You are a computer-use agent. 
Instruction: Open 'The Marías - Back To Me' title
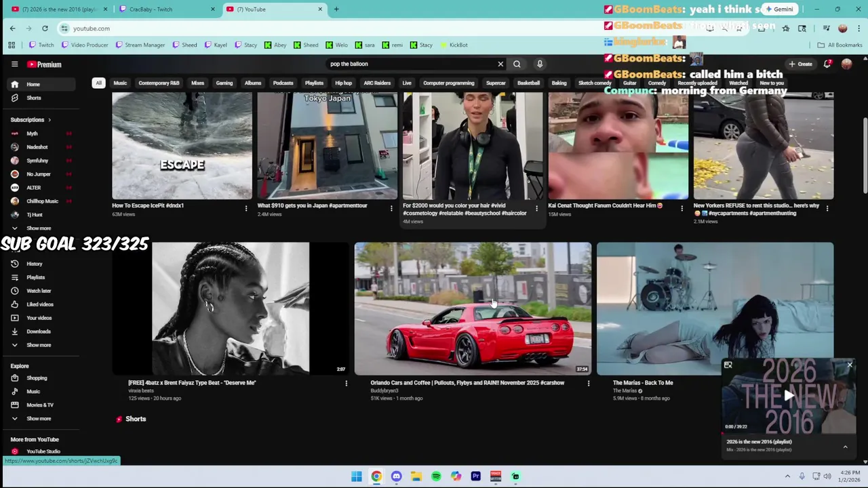(x=643, y=383)
